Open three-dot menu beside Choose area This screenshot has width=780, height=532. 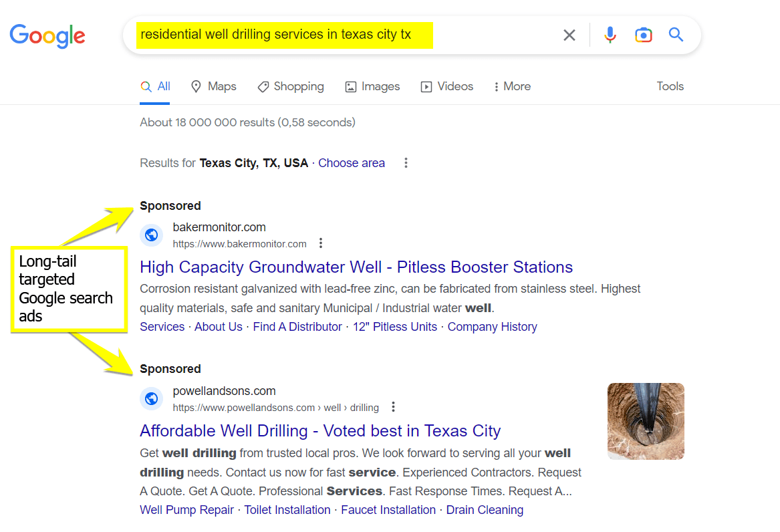click(406, 163)
